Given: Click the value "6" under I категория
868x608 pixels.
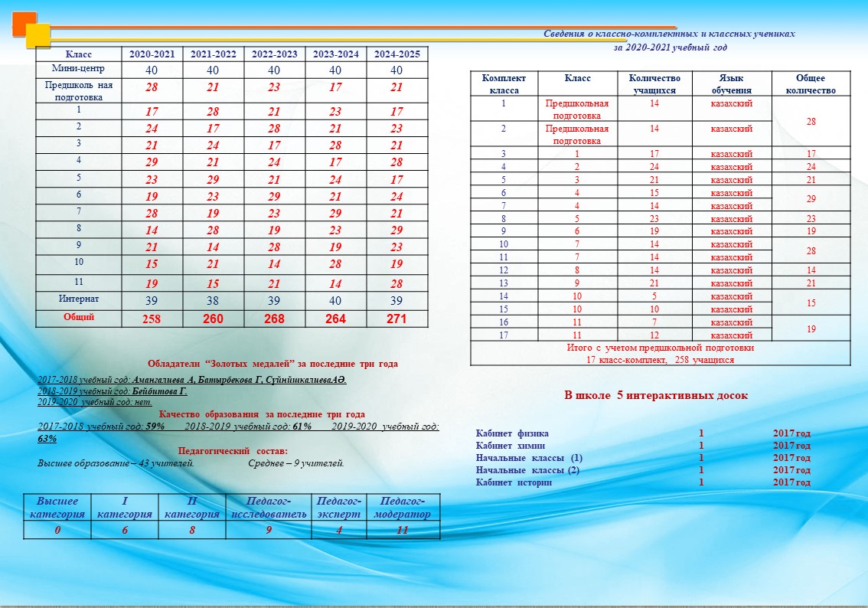Looking at the screenshot, I should [125, 531].
